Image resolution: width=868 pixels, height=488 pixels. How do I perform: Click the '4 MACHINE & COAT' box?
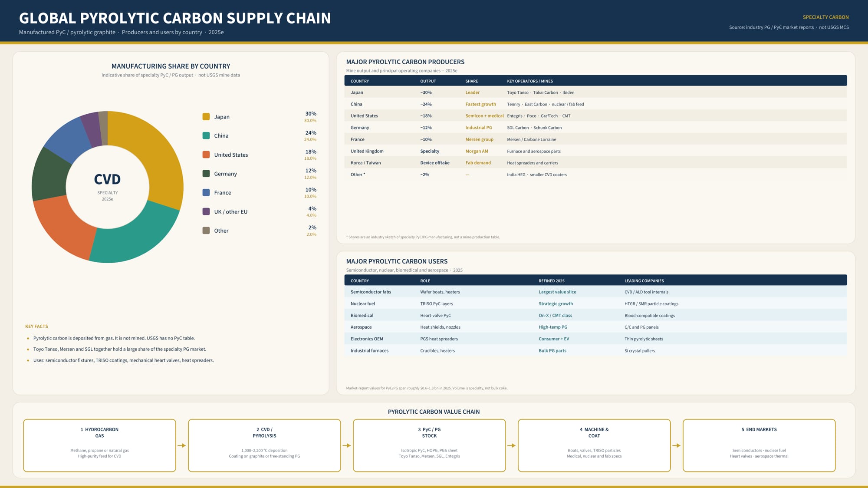594,445
